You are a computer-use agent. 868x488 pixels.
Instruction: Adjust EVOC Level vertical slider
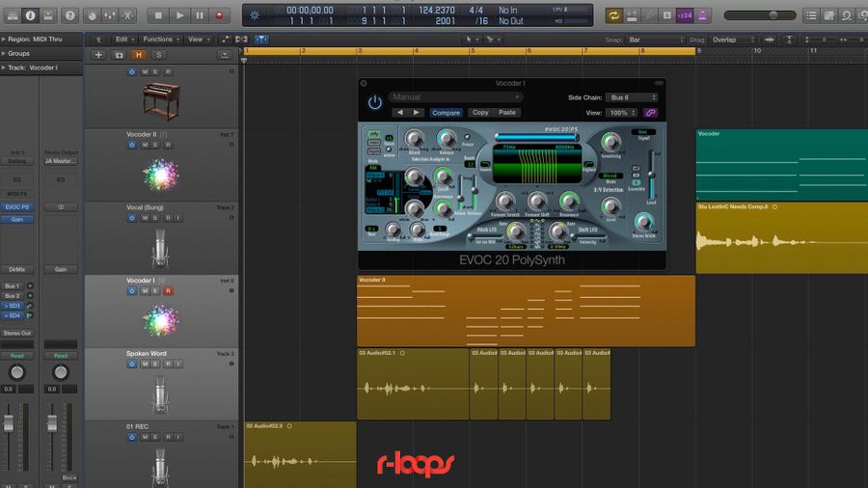point(652,175)
